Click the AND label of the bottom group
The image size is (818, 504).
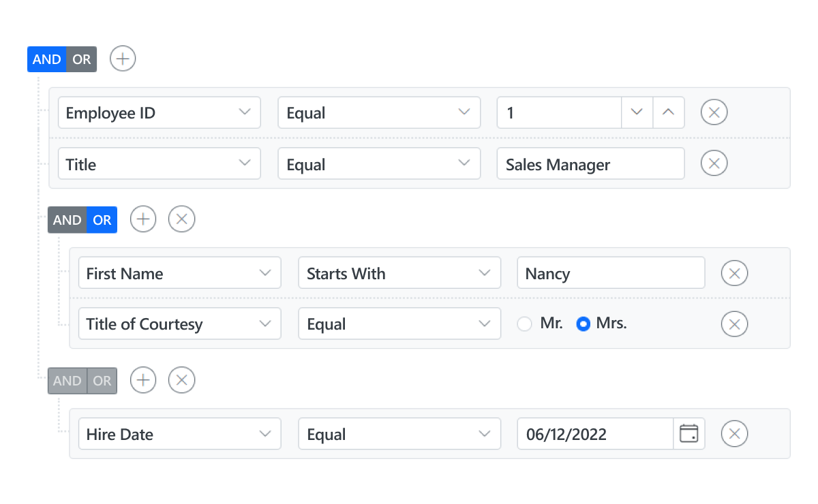click(x=66, y=380)
